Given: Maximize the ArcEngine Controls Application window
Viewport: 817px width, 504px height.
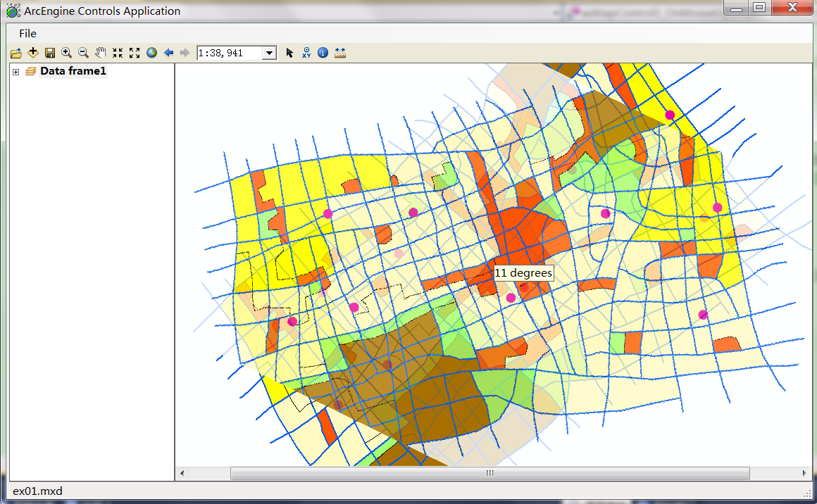Looking at the screenshot, I should coord(760,8).
